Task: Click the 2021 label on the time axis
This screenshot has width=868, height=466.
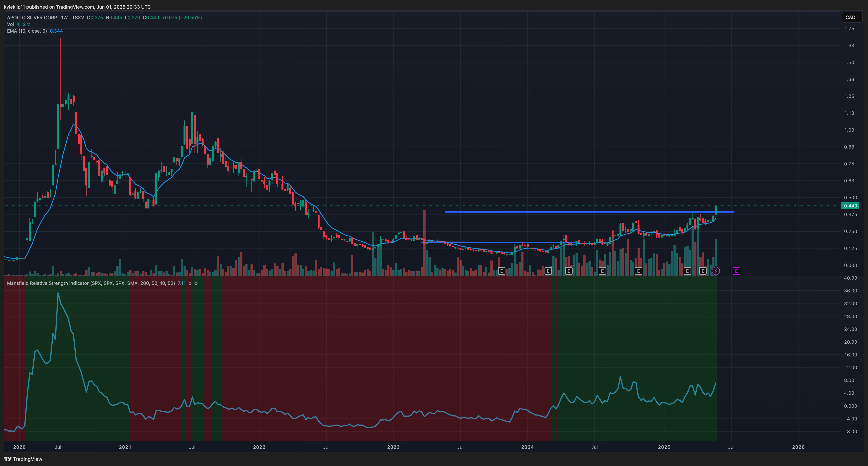Action: point(125,447)
